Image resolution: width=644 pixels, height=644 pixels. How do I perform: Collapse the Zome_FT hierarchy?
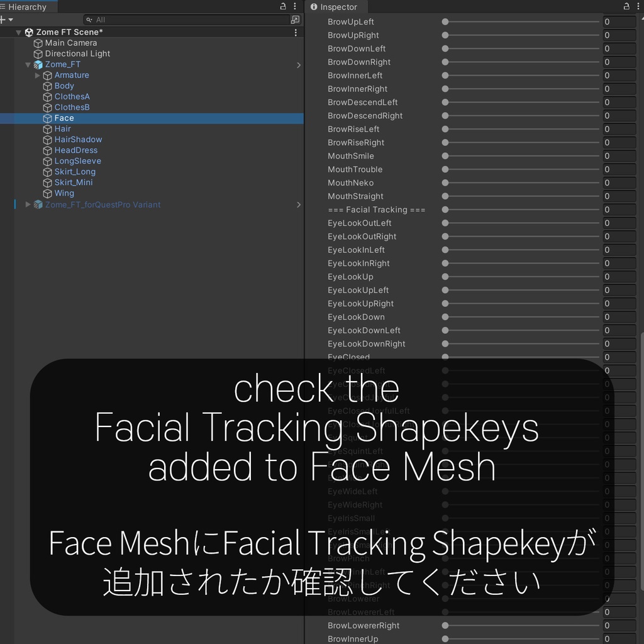pyautogui.click(x=28, y=64)
